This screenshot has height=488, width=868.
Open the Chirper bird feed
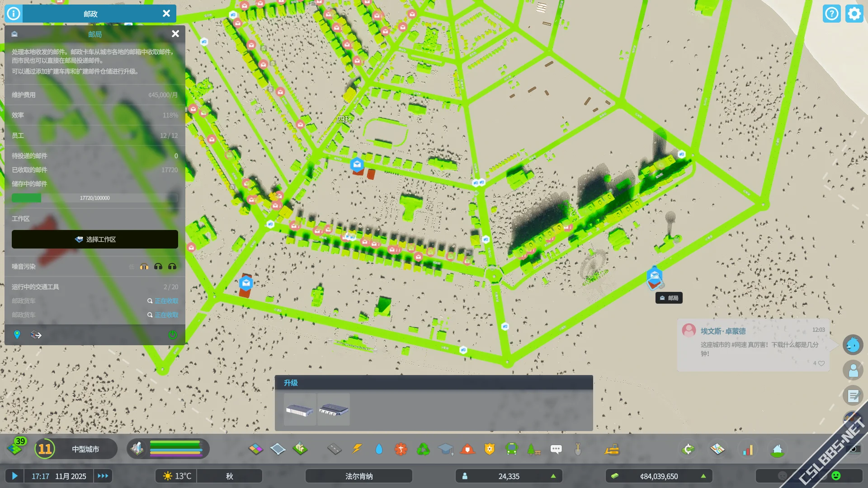point(853,345)
